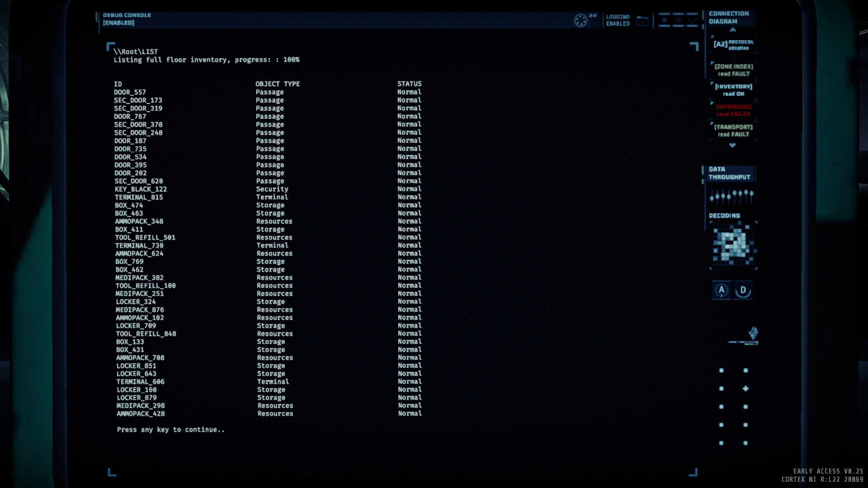Image resolution: width=868 pixels, height=488 pixels.
Task: Click the plus marker in dot grid
Action: click(745, 389)
